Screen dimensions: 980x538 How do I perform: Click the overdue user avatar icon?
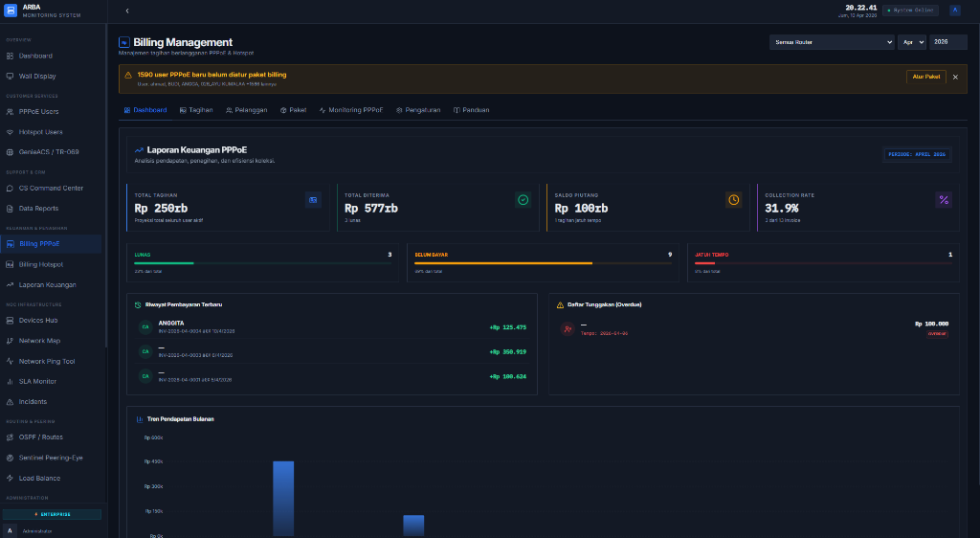pyautogui.click(x=568, y=328)
